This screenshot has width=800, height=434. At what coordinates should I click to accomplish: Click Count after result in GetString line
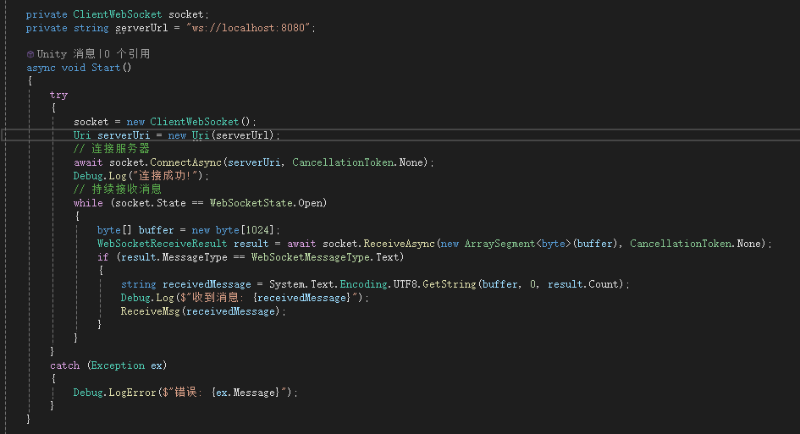tap(603, 284)
